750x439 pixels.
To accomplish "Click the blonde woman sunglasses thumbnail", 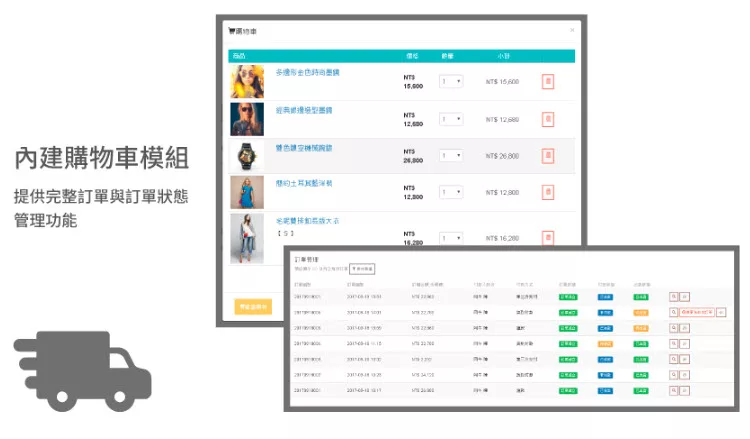I will coord(247,119).
